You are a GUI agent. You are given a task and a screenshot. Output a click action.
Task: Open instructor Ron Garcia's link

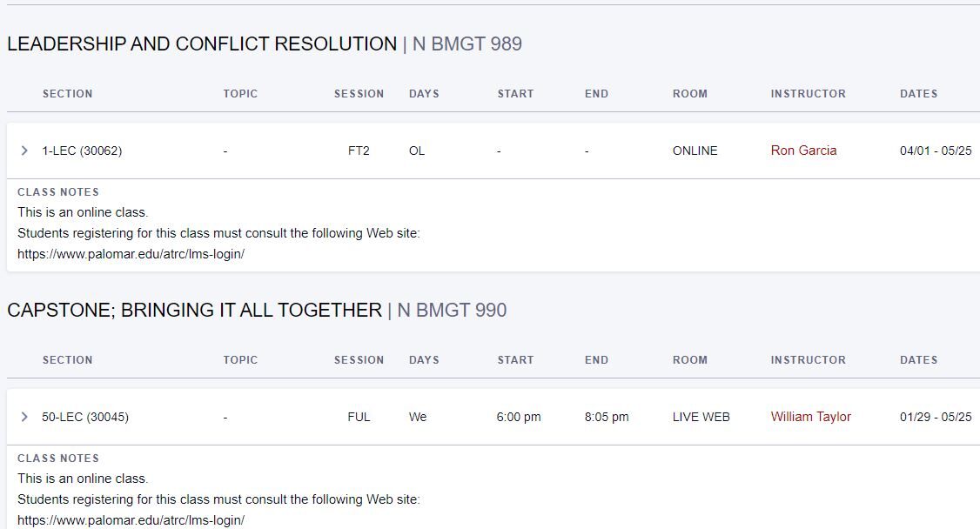[803, 151]
